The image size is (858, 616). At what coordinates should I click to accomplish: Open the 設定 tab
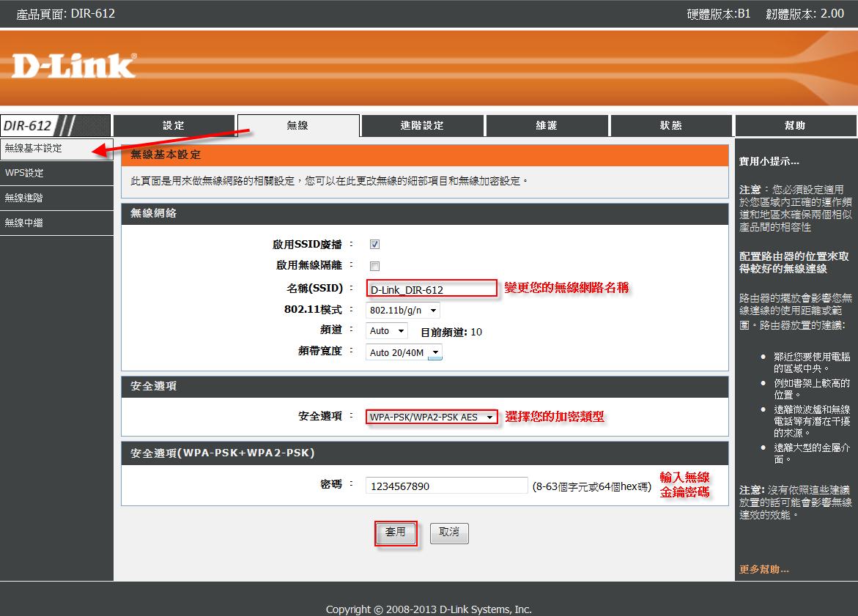[x=174, y=125]
